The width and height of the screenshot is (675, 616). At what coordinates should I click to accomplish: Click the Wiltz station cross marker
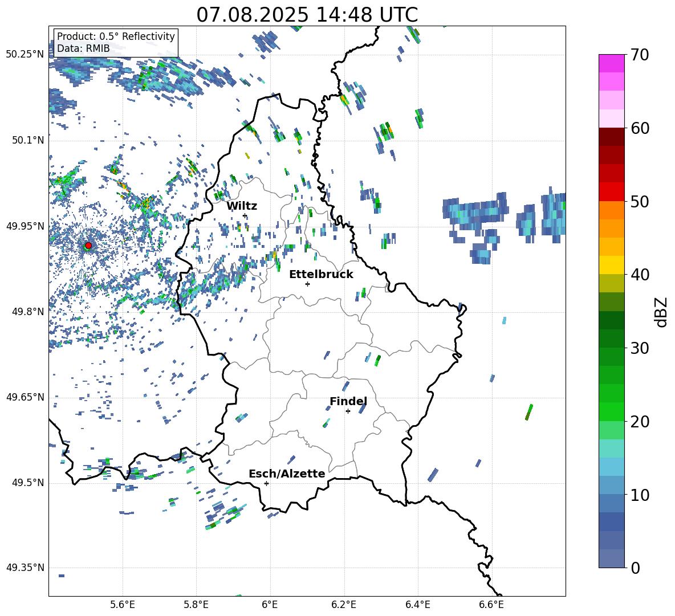(245, 215)
